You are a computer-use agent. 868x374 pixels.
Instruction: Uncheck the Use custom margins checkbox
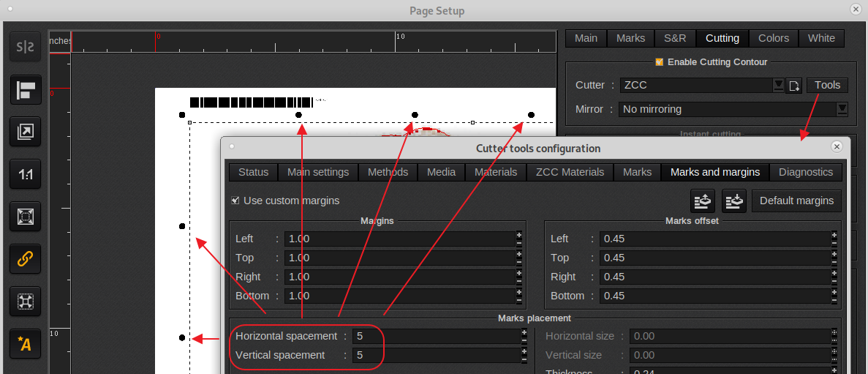pyautogui.click(x=235, y=201)
